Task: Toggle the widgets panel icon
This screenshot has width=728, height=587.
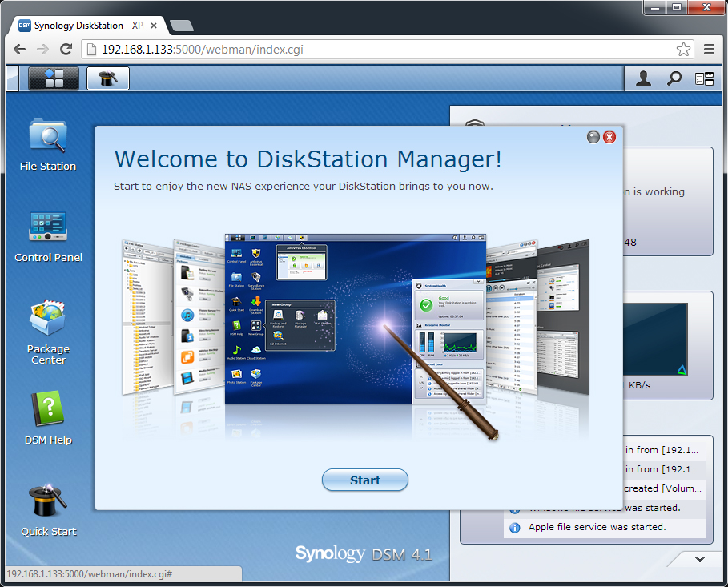Action: 704,78
